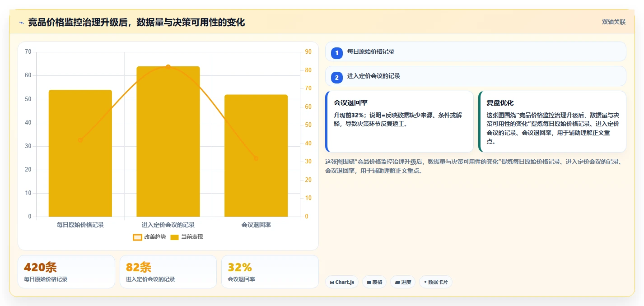Image resolution: width=644 pixels, height=306 pixels.
Task: Click the 双轴关联 label
Action: click(614, 22)
